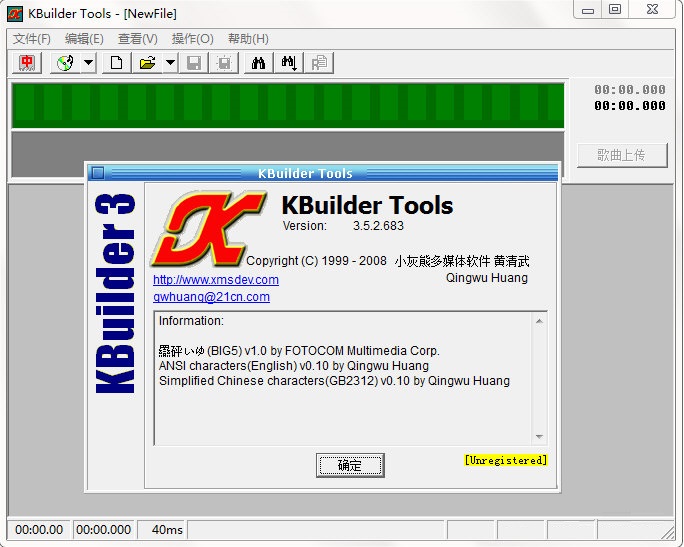The height and width of the screenshot is (547, 684).
Task: Create a new file with the blank page icon
Action: (x=116, y=63)
